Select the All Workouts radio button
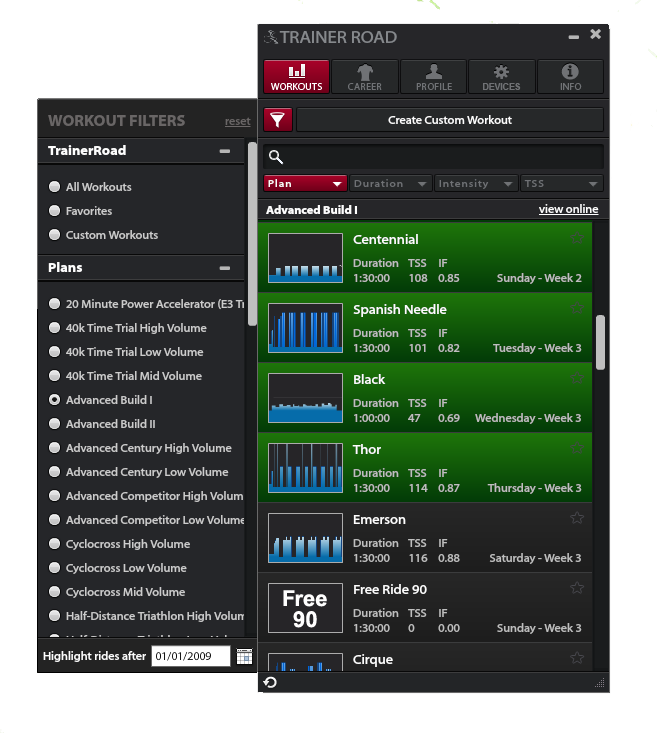Viewport: 657px width, 733px height. (54, 187)
